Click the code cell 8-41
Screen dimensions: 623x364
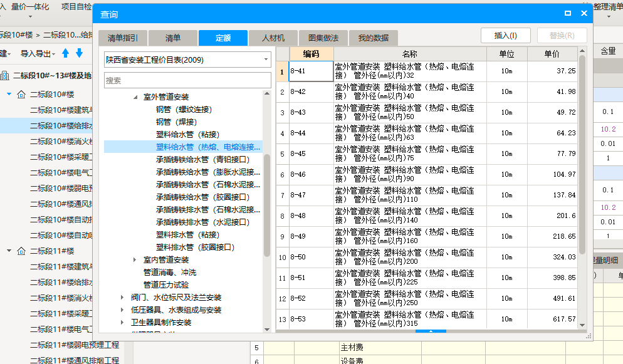[311, 71]
